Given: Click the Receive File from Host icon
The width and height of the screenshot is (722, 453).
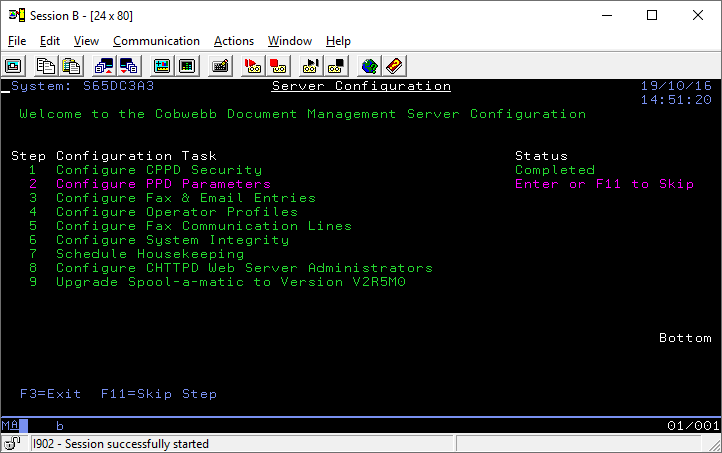Looking at the screenshot, I should tap(129, 66).
